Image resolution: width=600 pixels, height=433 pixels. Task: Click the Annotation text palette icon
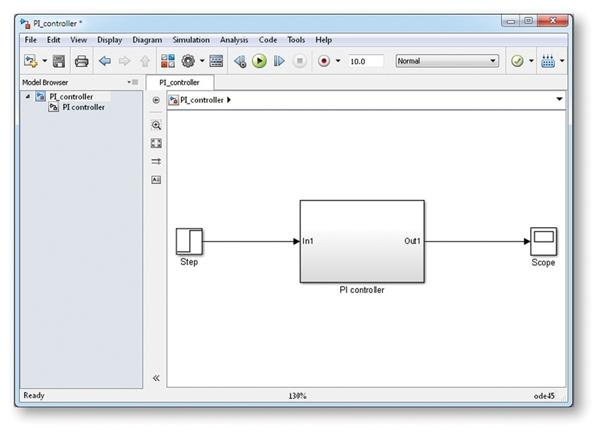coord(156,179)
